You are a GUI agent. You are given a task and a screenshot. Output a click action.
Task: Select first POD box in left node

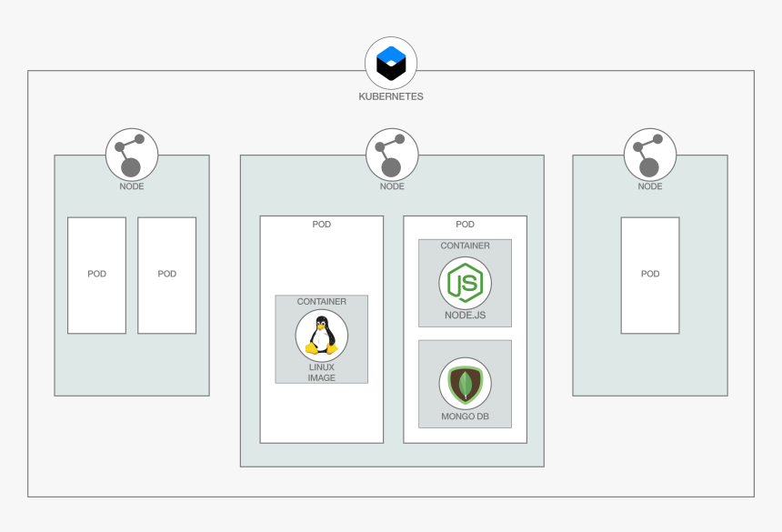pos(96,276)
